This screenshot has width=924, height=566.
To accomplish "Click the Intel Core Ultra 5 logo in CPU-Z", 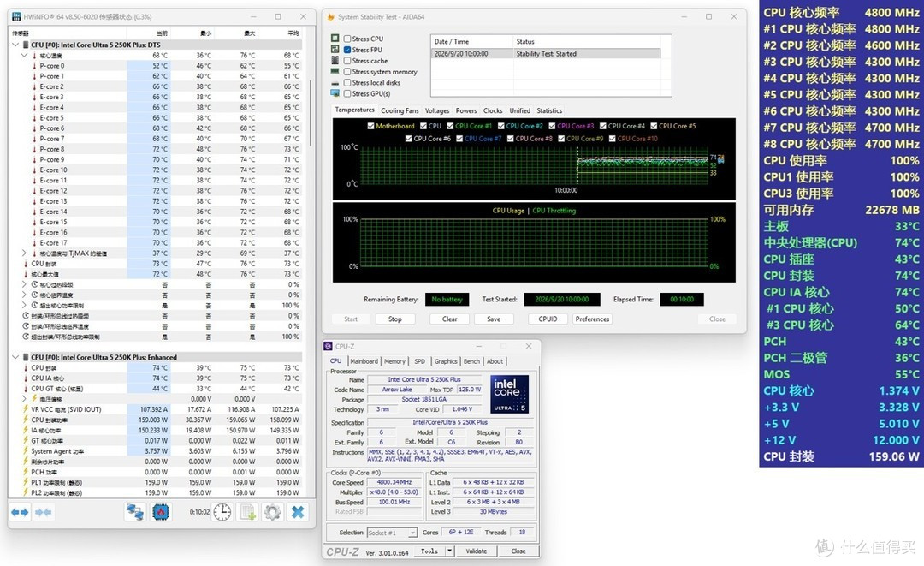I will pos(509,394).
